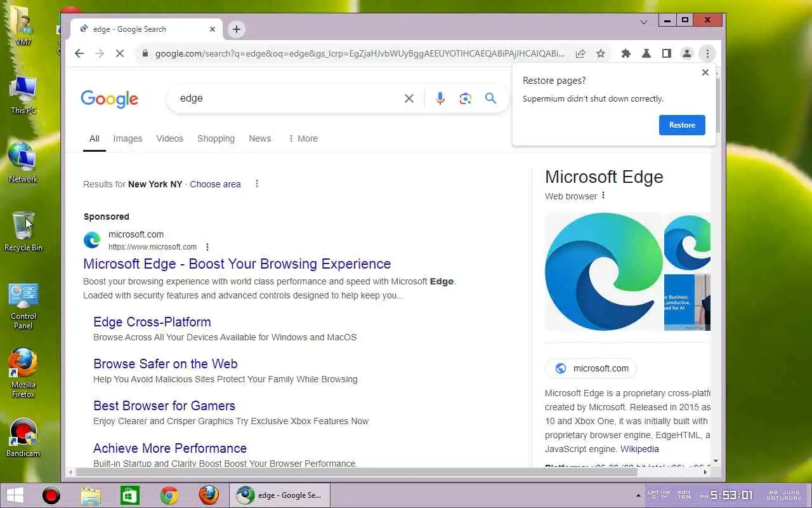Screen dimensions: 812x508
Task: Open the Windows Start button
Action: pos(15,495)
